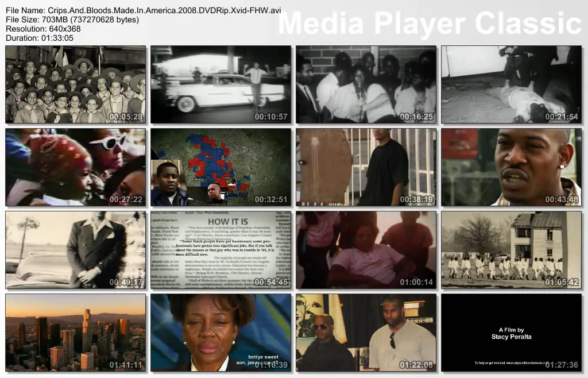The image size is (588, 378).
Task: Select the thumbnail at timestamp 00:21:54
Action: point(512,84)
